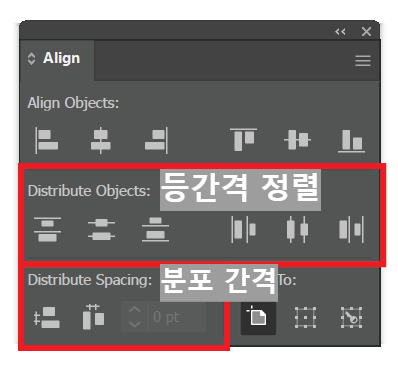Click the Horizontal Align Left icon
Image resolution: width=398 pixels, height=367 pixels.
(x=47, y=140)
